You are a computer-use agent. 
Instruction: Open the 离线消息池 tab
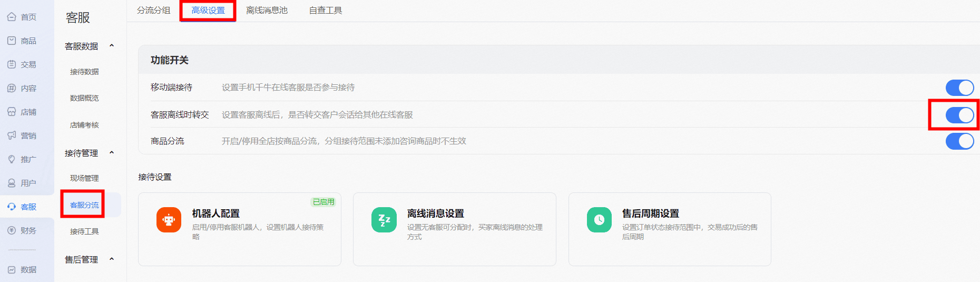(x=267, y=11)
